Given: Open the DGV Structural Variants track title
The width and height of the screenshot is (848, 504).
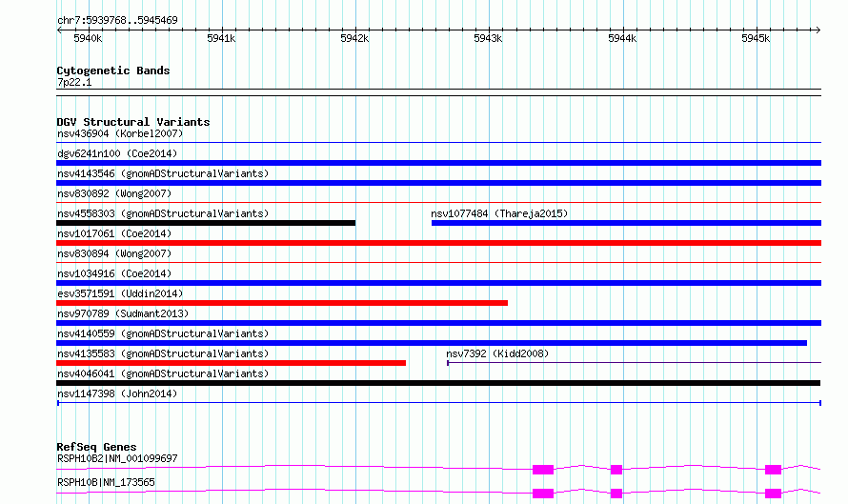Looking at the screenshot, I should 133,122.
